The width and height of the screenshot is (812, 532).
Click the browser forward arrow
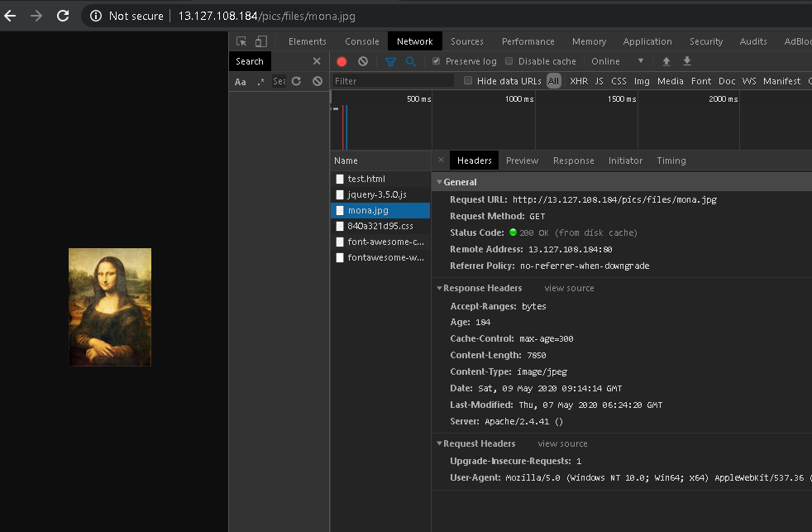pos(36,16)
